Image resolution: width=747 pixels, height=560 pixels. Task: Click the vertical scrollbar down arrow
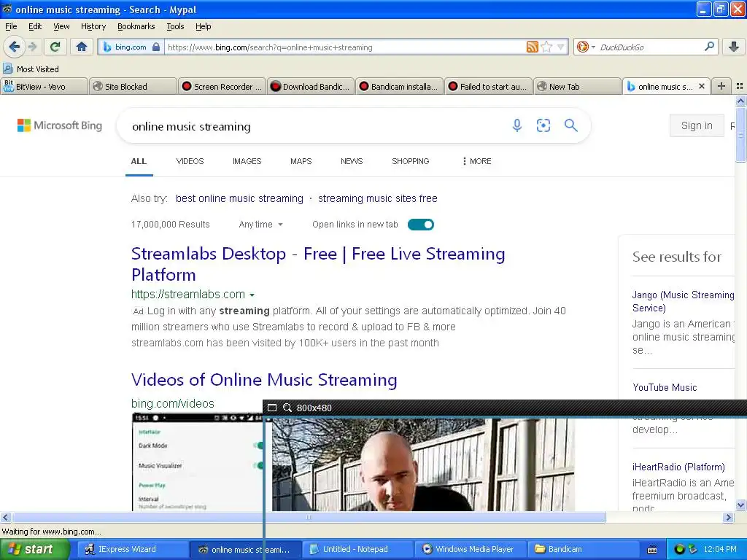pyautogui.click(x=740, y=505)
